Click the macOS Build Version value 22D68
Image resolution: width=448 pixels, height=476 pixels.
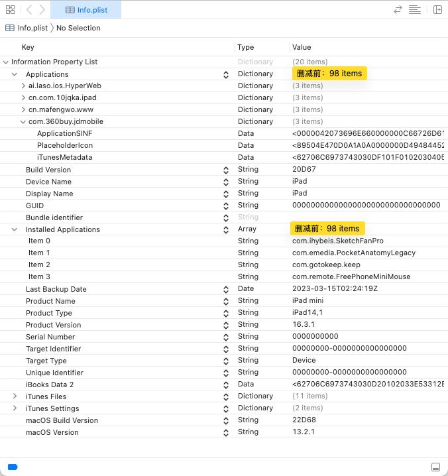tap(304, 420)
